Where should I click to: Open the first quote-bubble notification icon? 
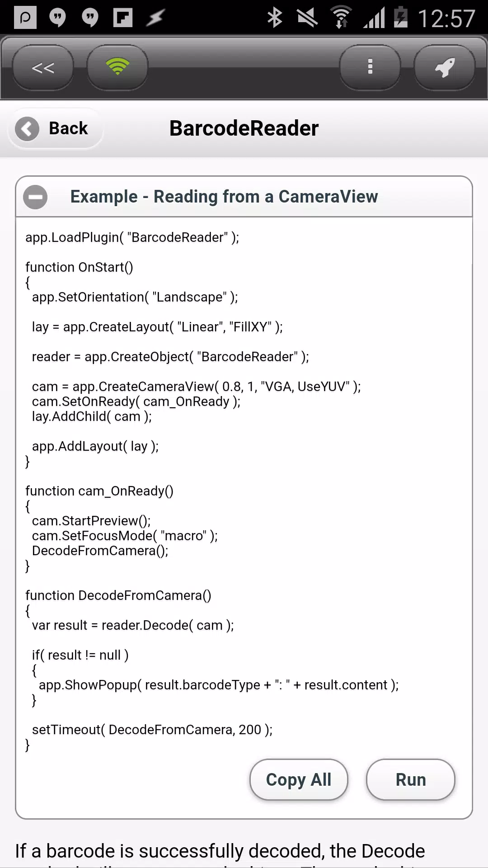57,18
